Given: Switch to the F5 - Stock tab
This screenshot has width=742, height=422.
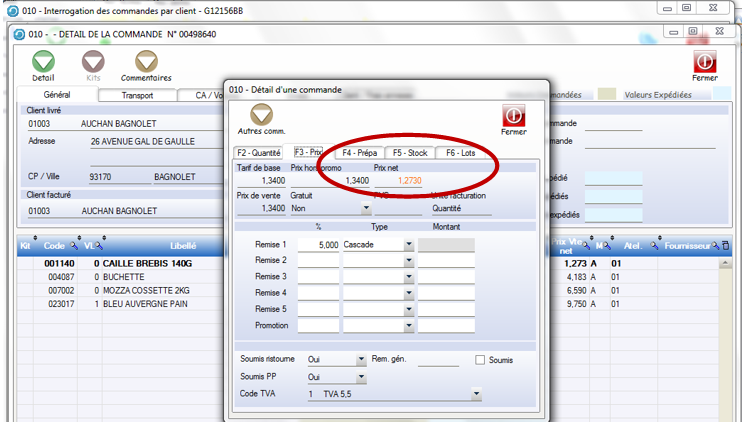Looking at the screenshot, I should pos(410,153).
